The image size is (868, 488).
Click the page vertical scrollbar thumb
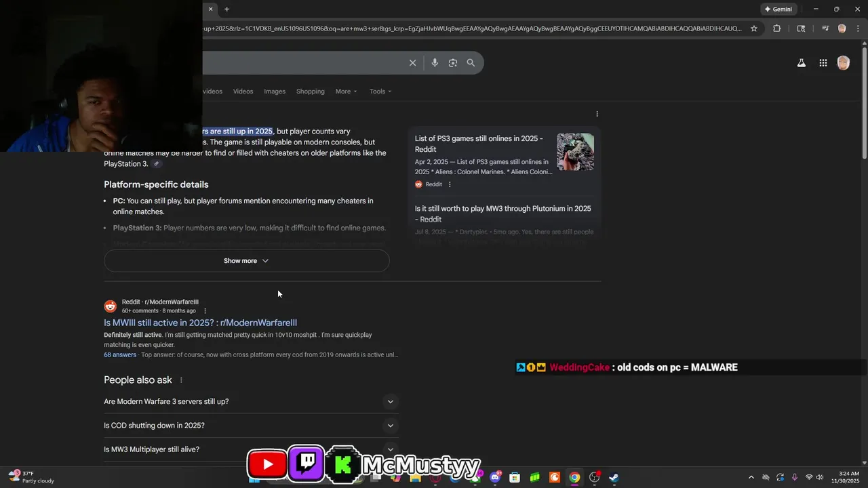[x=864, y=103]
